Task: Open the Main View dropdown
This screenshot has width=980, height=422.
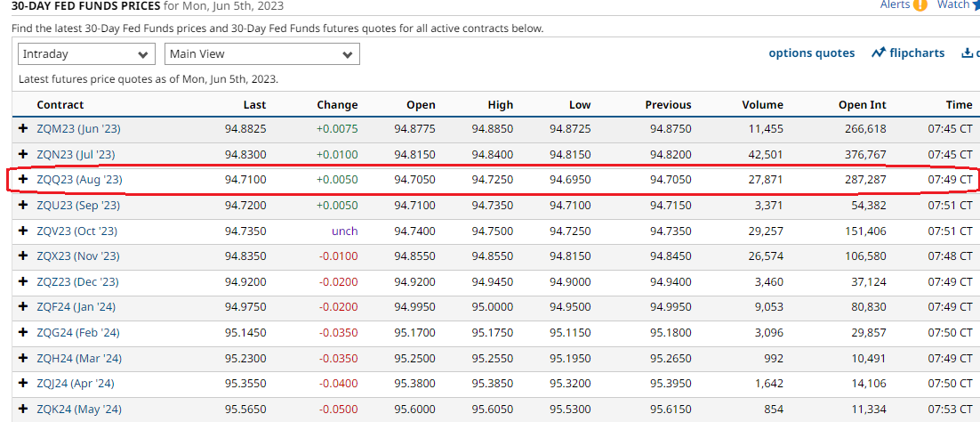Action: tap(261, 54)
